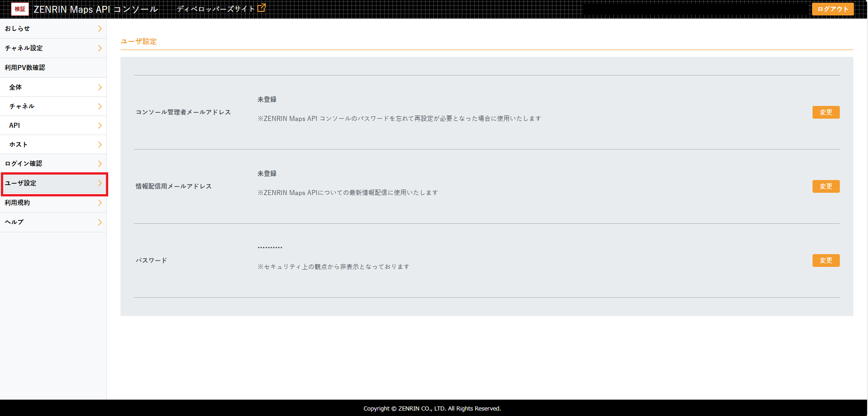This screenshot has height=416, width=868.
Task: Expand the ホスト item chevron
Action: (100, 144)
